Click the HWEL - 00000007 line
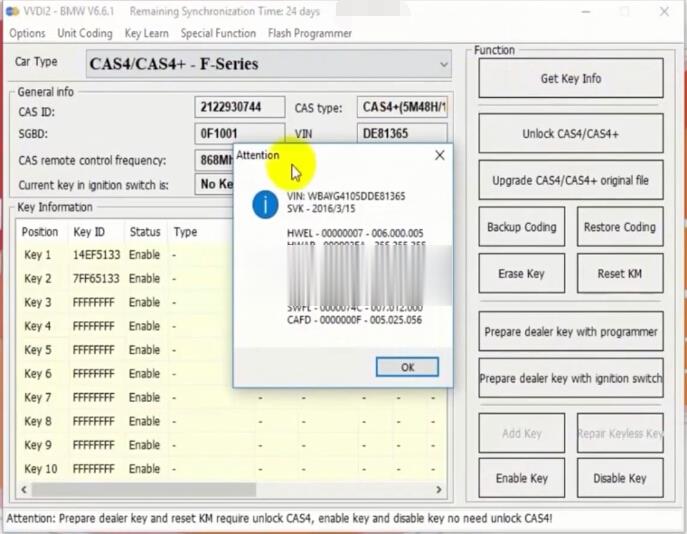687x534 pixels. [355, 233]
